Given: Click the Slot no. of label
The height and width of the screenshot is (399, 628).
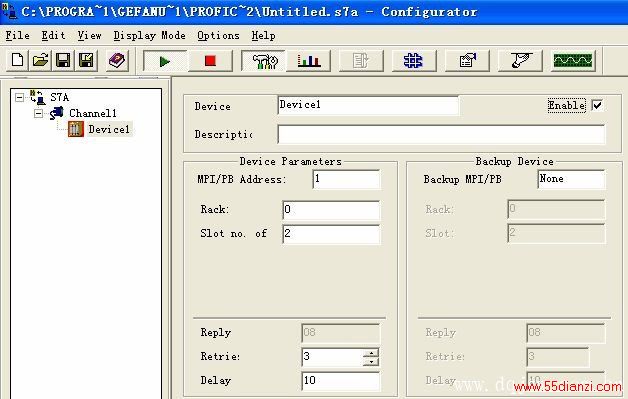Looking at the screenshot, I should 233,234.
